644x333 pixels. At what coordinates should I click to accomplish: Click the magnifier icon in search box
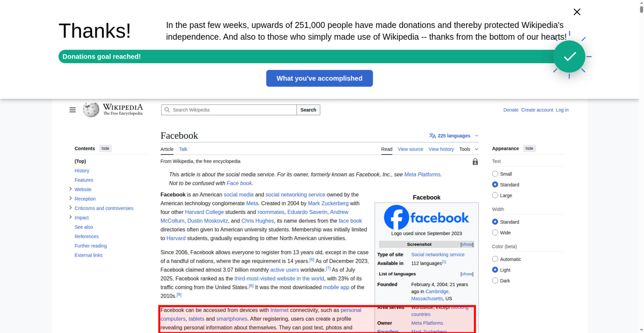tap(167, 110)
